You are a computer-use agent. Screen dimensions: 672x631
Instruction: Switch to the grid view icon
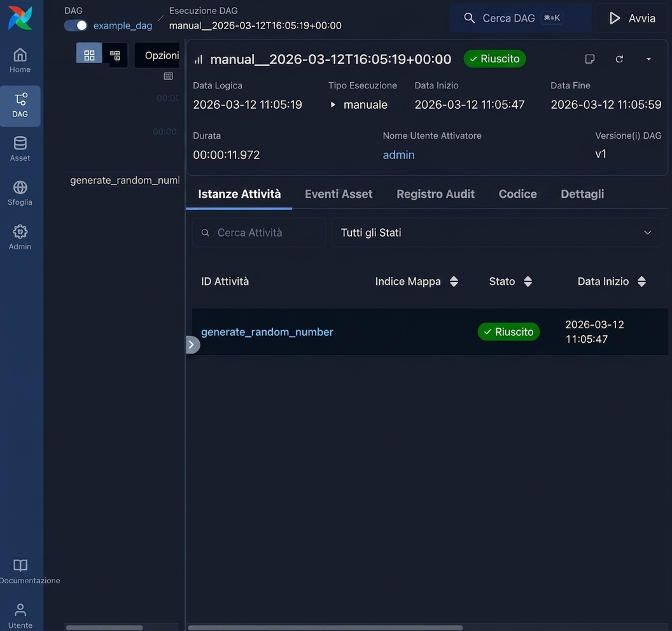point(89,55)
